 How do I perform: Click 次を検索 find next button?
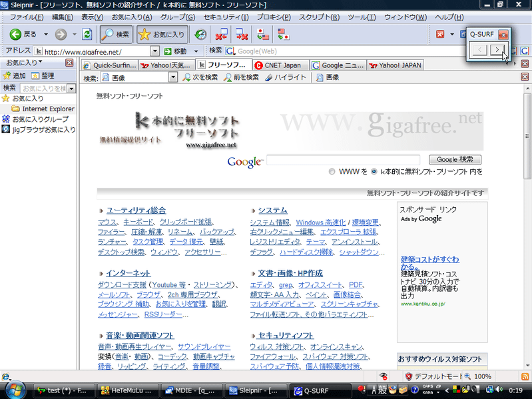(200, 77)
